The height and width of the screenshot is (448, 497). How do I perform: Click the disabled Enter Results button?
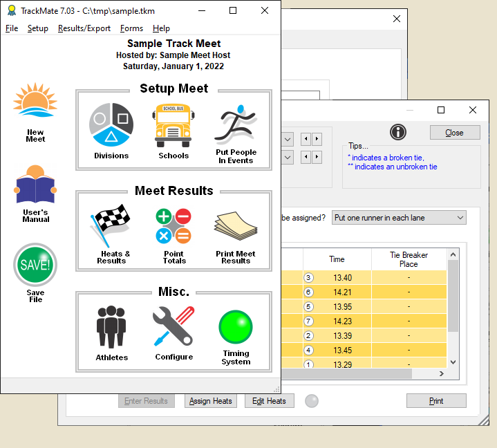point(146,401)
